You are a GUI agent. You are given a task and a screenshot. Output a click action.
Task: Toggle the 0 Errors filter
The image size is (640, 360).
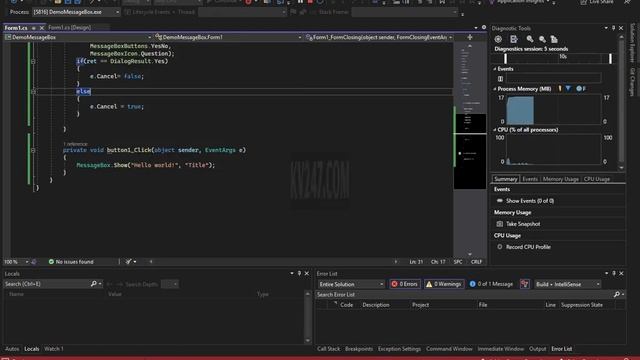tap(404, 284)
